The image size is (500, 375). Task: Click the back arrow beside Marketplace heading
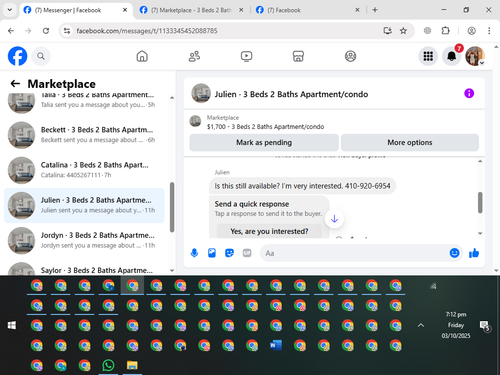(15, 83)
